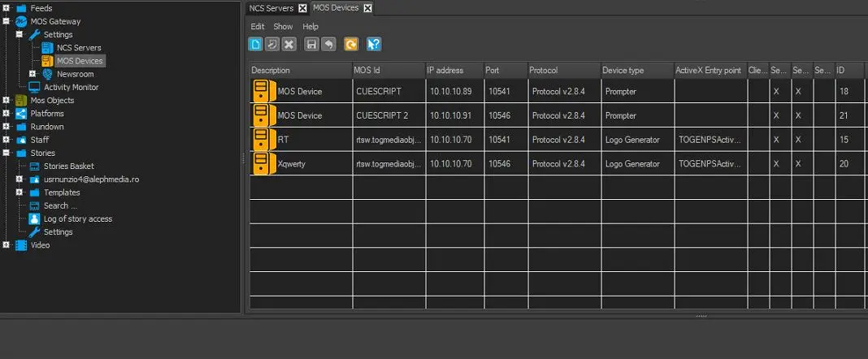The height and width of the screenshot is (359, 868).
Task: Click the Save floppy disk icon
Action: point(311,45)
